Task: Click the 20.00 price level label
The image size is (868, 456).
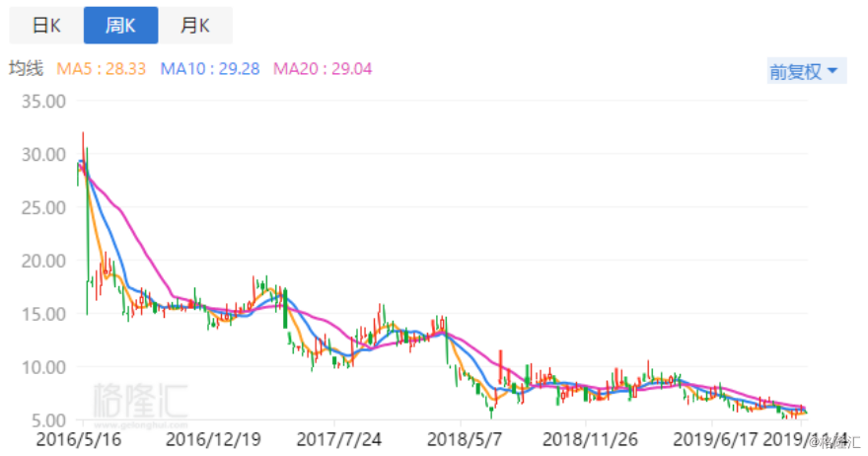Action: pyautogui.click(x=43, y=261)
